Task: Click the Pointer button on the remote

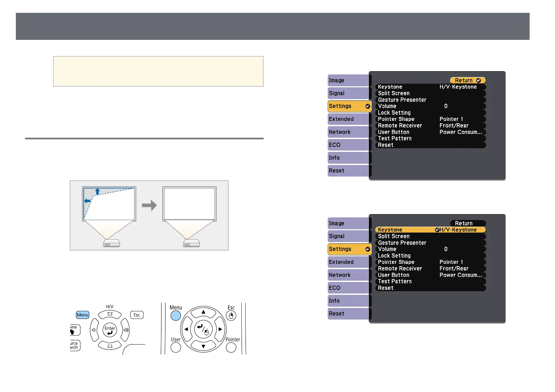Action: tap(231, 348)
